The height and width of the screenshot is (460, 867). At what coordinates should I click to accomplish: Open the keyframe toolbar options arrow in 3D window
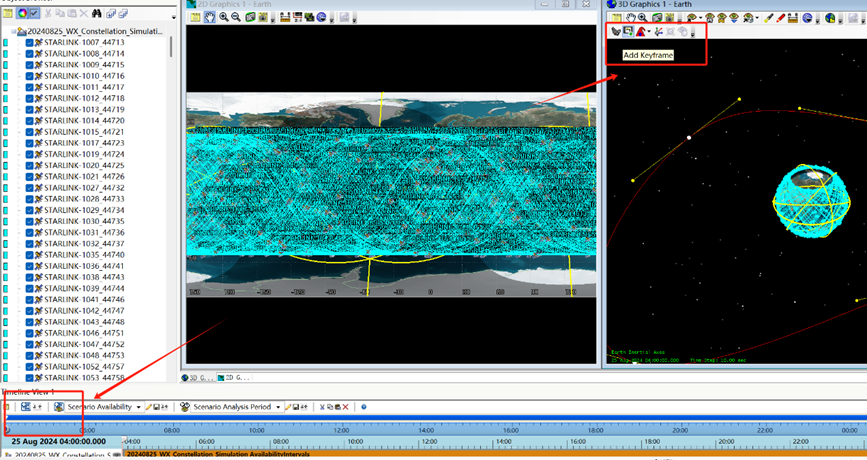[x=693, y=34]
